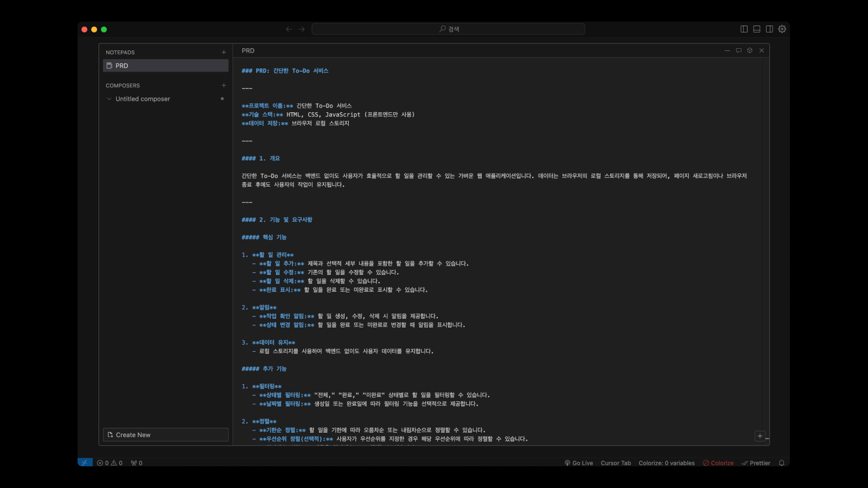This screenshot has height=488, width=868.
Task: Start Go Live server
Action: 579,463
